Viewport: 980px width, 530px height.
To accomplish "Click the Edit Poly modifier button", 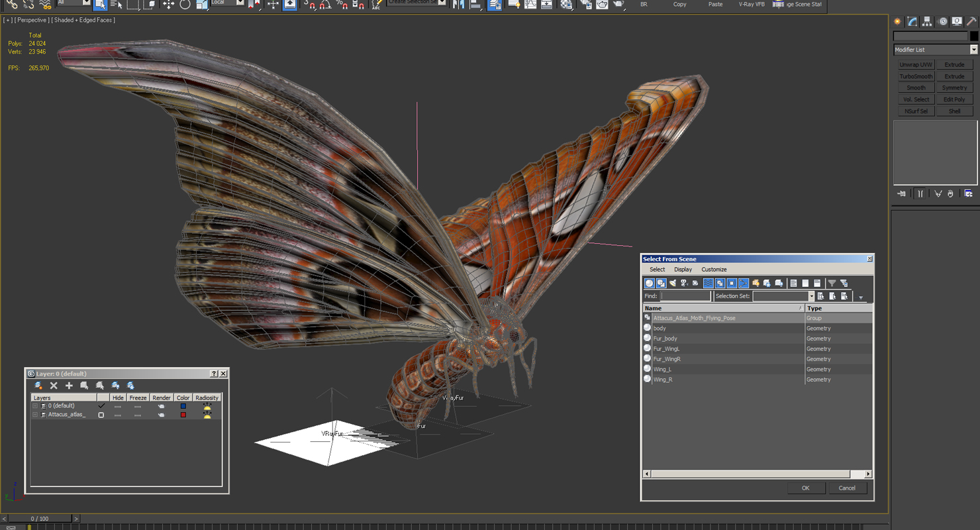I will click(954, 99).
